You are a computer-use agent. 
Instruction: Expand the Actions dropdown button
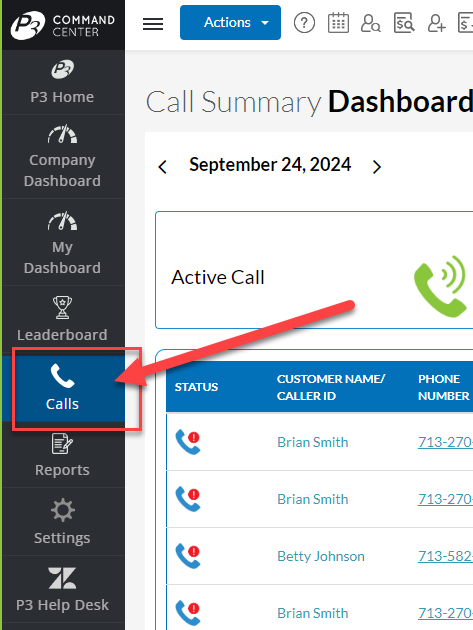230,22
